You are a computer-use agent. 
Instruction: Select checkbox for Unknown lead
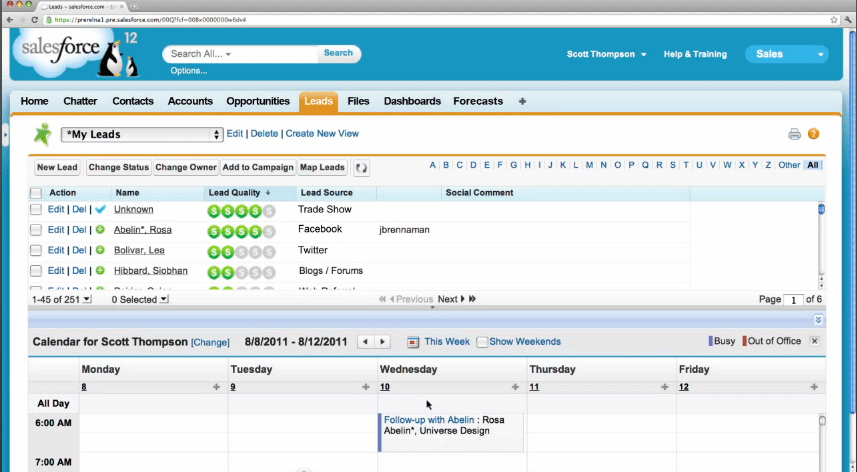[x=36, y=209]
